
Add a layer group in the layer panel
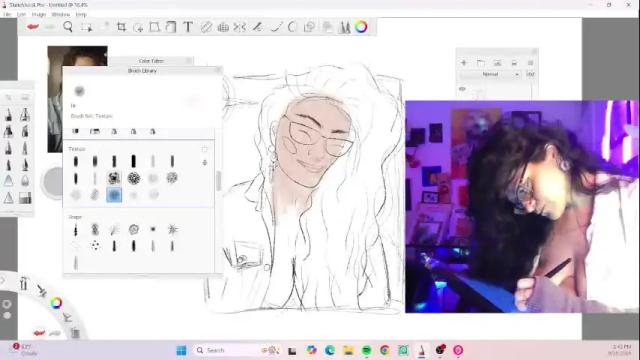click(x=481, y=63)
